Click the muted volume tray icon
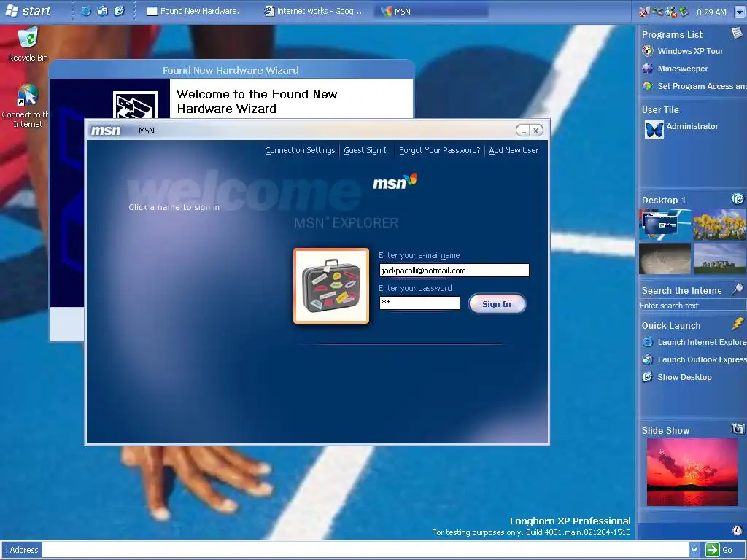Viewport: 747px width, 560px height. tap(644, 12)
